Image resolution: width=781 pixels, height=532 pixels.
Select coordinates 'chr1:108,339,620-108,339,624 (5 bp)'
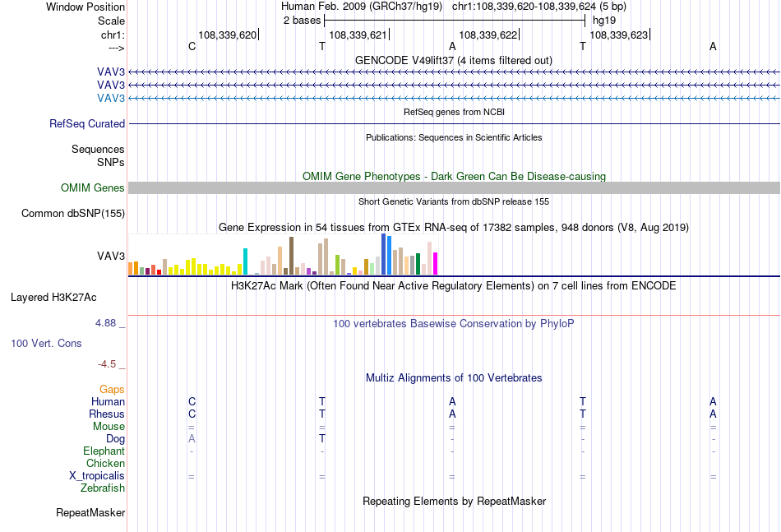539,7
